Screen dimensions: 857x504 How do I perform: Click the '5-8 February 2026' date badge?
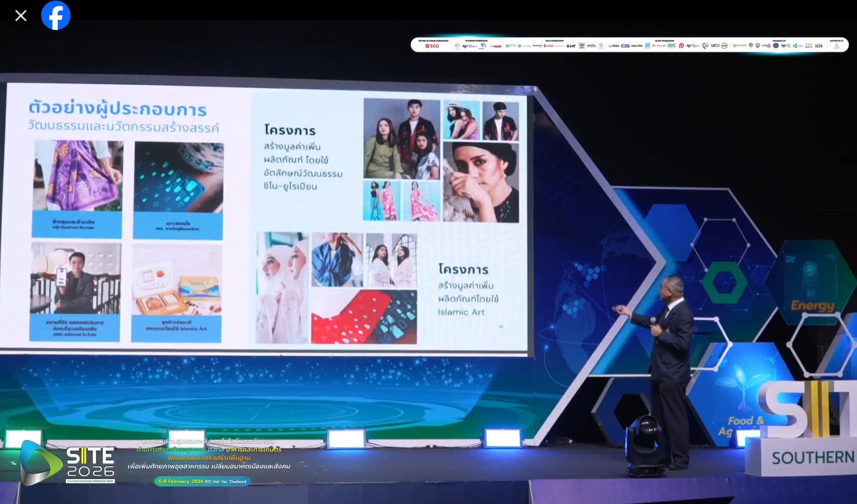tap(202, 481)
